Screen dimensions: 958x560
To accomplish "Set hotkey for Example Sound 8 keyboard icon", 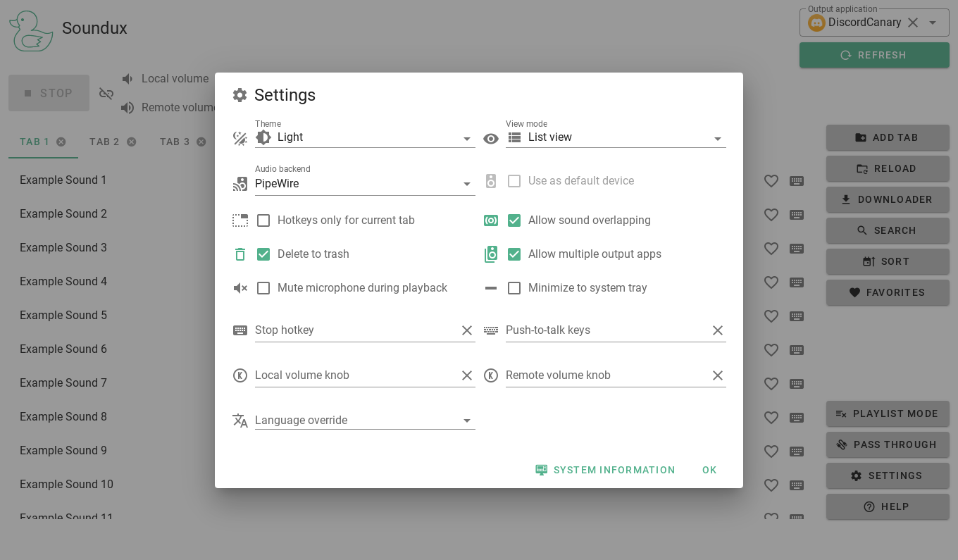I will [x=797, y=418].
